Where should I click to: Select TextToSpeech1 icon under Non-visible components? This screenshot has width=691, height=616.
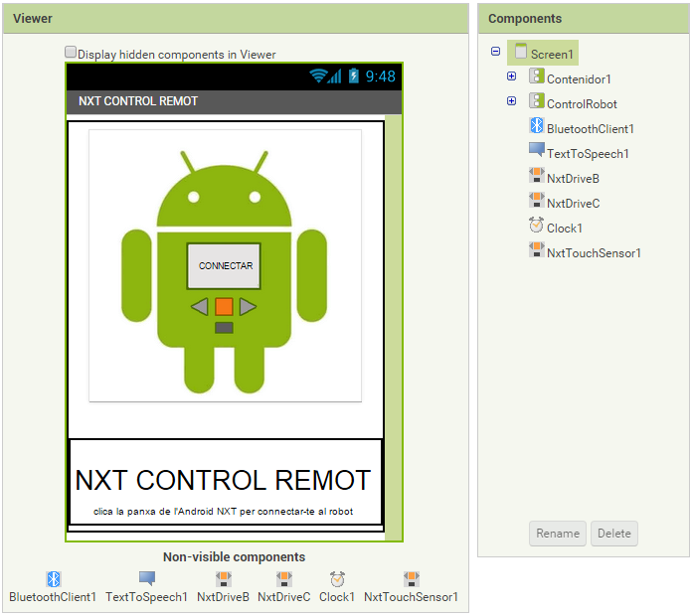(x=147, y=578)
